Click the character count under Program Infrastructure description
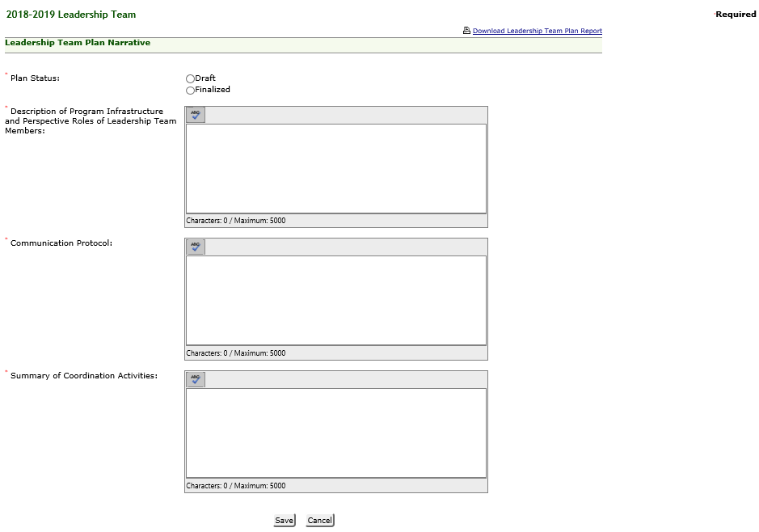 point(236,221)
